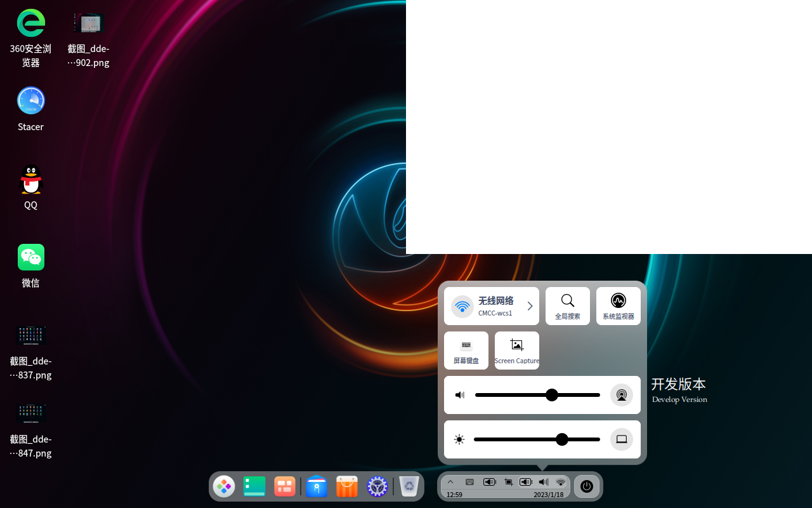This screenshot has height=508, width=812.
Task: Click the clock showing 12:59
Action: [454, 494]
